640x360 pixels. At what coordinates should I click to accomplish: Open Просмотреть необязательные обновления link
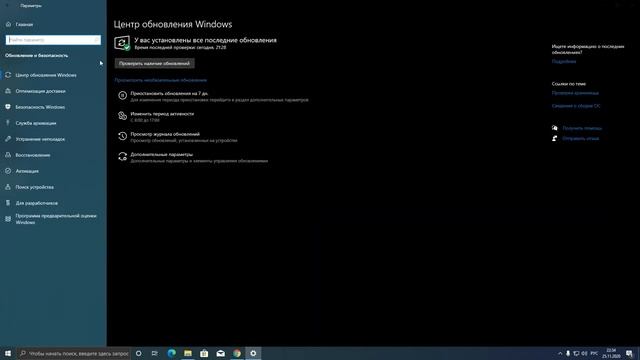tap(160, 80)
